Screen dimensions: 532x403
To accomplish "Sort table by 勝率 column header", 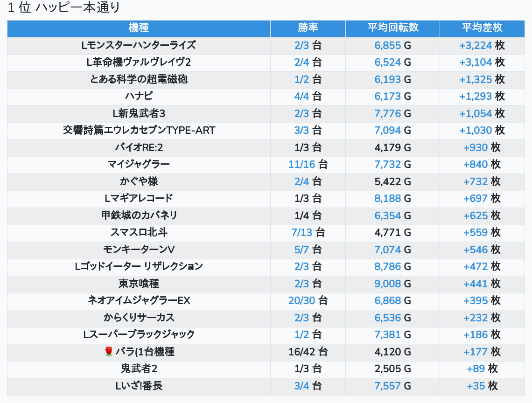I will 308,28.
